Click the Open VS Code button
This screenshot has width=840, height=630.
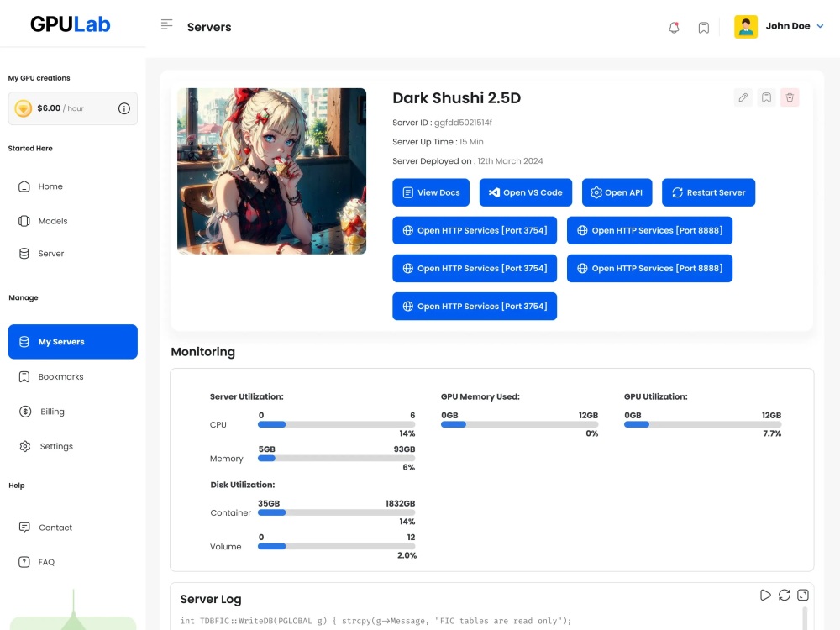click(526, 192)
